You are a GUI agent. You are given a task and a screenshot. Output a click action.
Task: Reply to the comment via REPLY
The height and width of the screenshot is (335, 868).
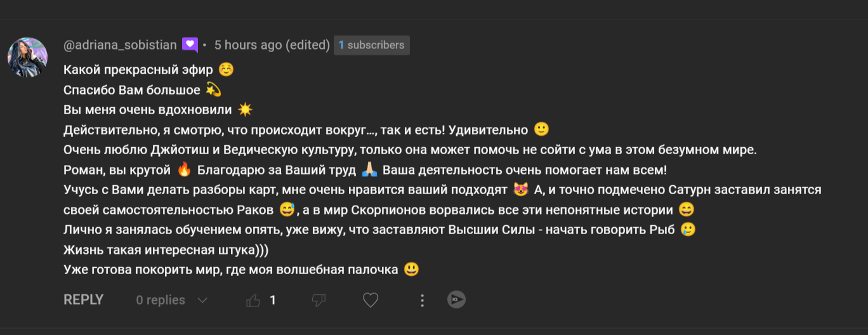point(83,300)
